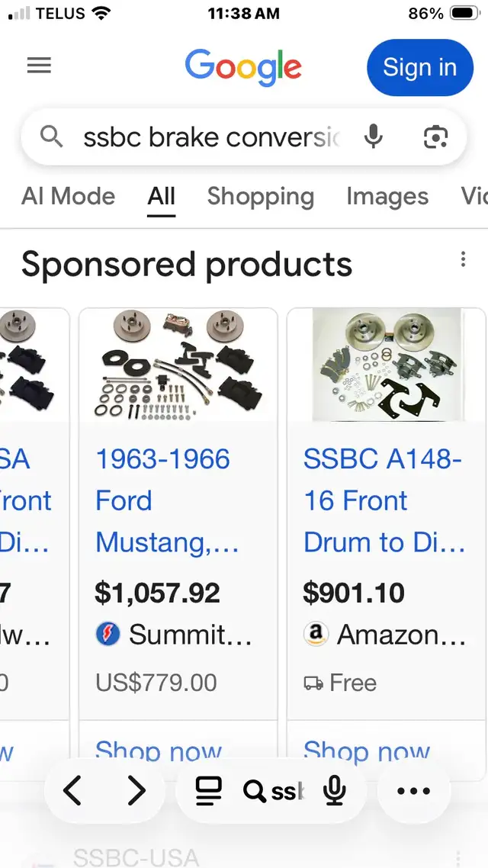Tap the Google logo
The width and height of the screenshot is (488, 868).
tap(243, 66)
